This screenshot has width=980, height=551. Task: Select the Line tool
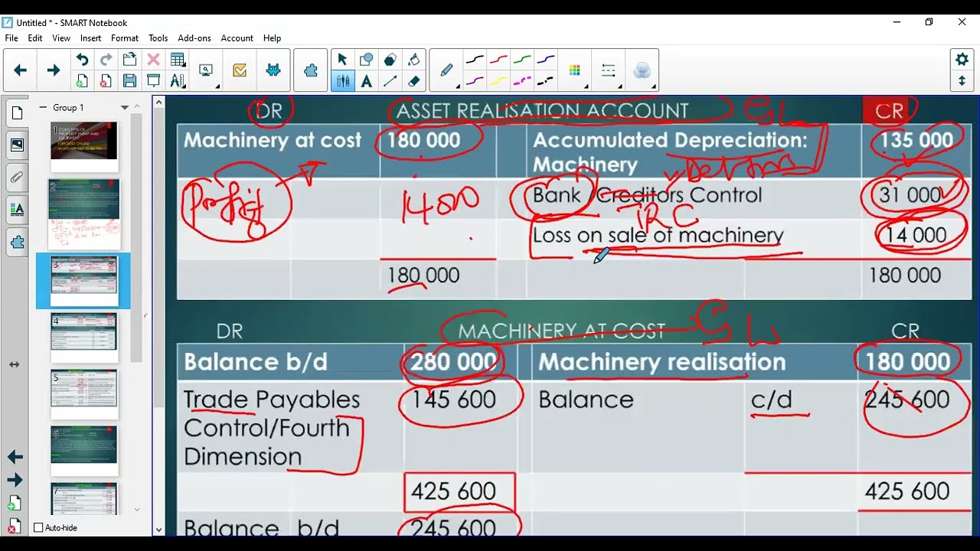(390, 81)
